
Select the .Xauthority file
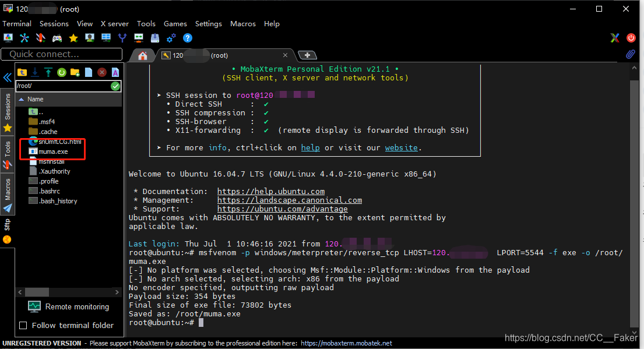(50, 171)
